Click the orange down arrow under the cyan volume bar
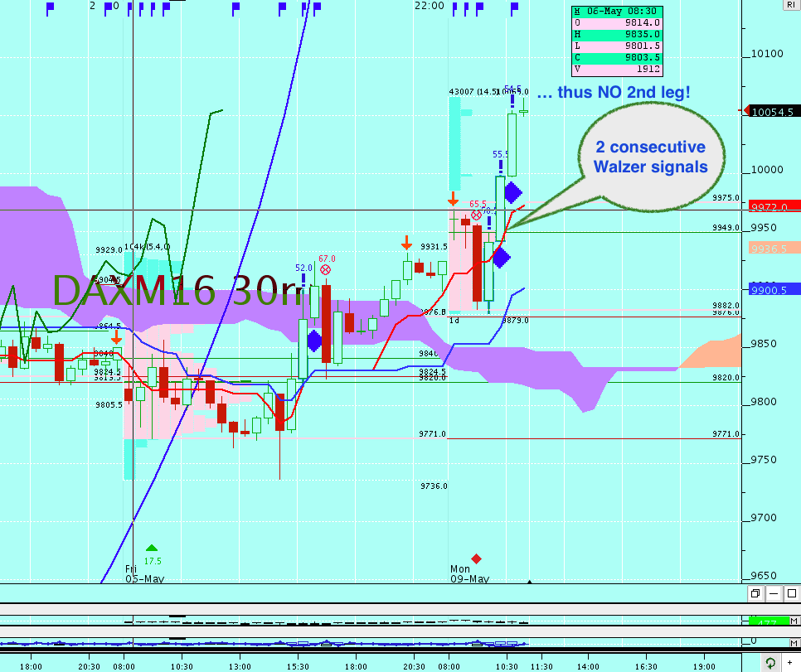The width and height of the screenshot is (801, 672). pyautogui.click(x=453, y=199)
